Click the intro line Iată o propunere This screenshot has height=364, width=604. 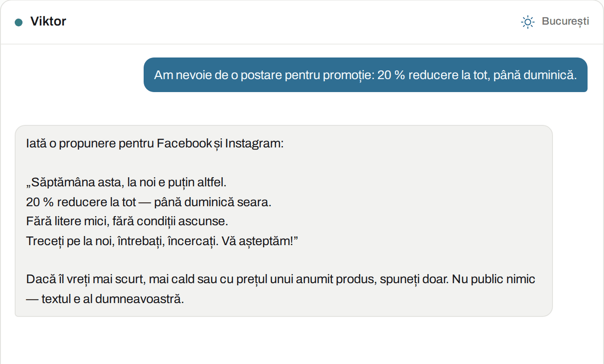click(x=155, y=143)
